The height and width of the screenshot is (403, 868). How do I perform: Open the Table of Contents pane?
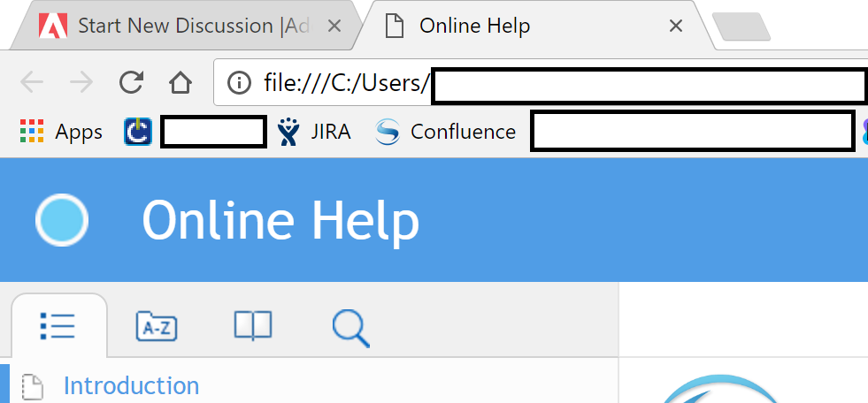[x=58, y=326]
